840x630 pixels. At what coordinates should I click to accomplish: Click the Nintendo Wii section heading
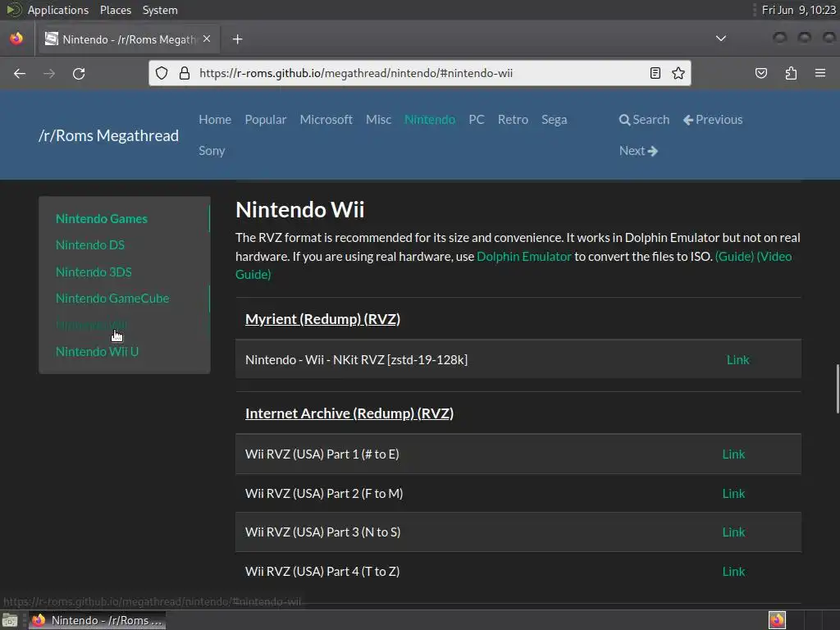coord(300,209)
